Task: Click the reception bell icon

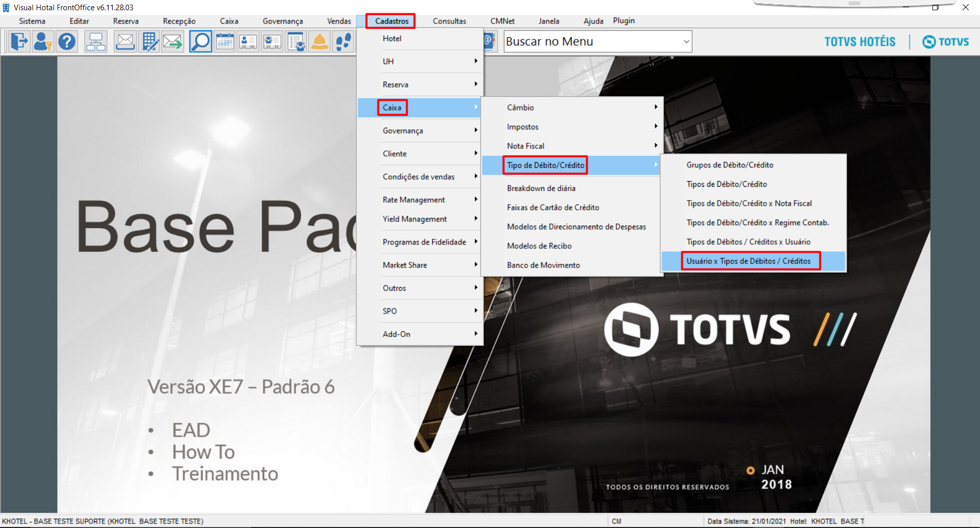Action: coord(320,41)
